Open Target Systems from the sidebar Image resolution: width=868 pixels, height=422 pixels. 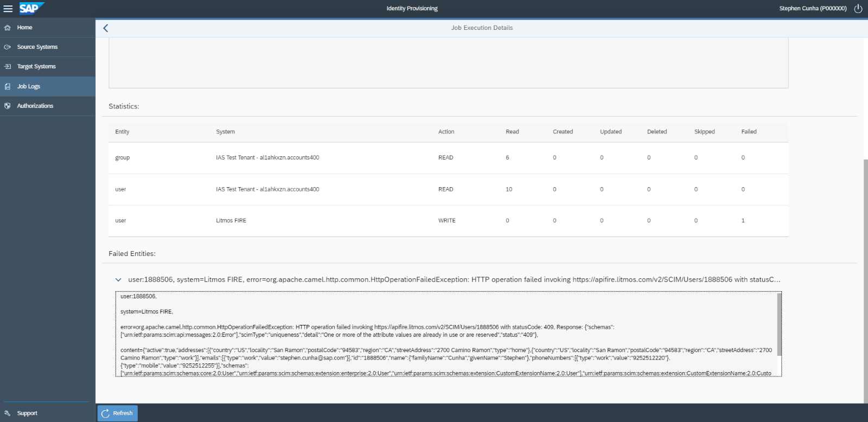point(48,67)
